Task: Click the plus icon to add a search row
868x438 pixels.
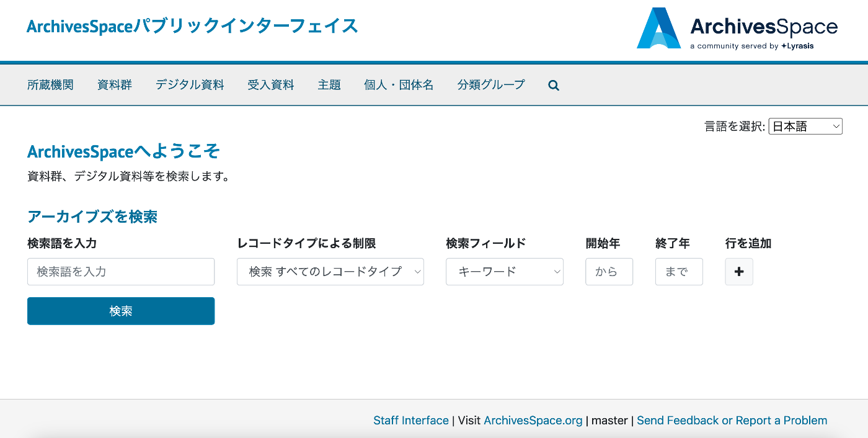Action: pos(739,272)
